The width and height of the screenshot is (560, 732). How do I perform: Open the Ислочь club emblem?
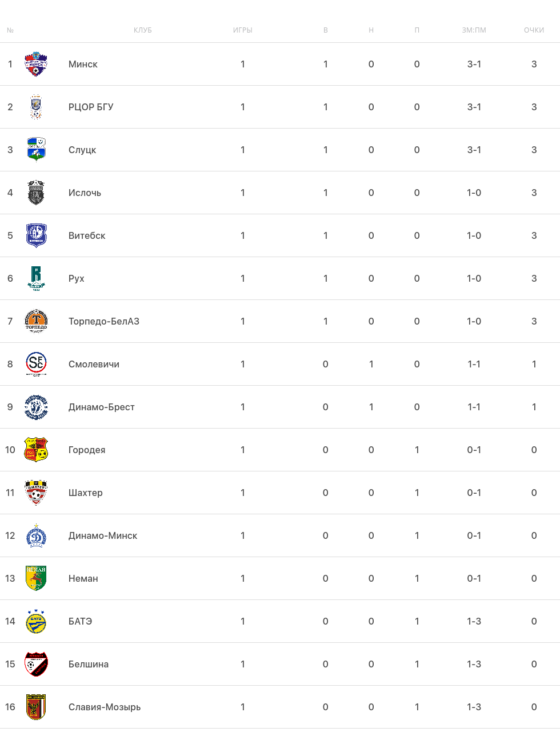click(36, 193)
